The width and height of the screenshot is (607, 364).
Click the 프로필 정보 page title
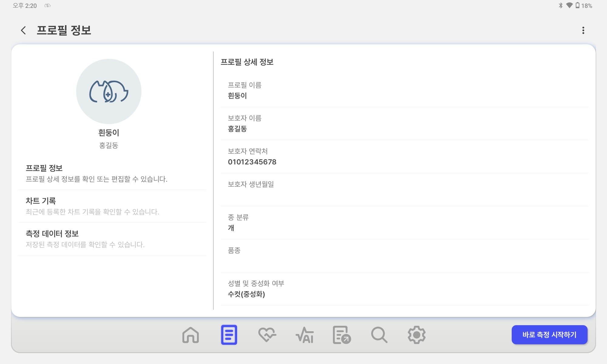pyautogui.click(x=64, y=30)
